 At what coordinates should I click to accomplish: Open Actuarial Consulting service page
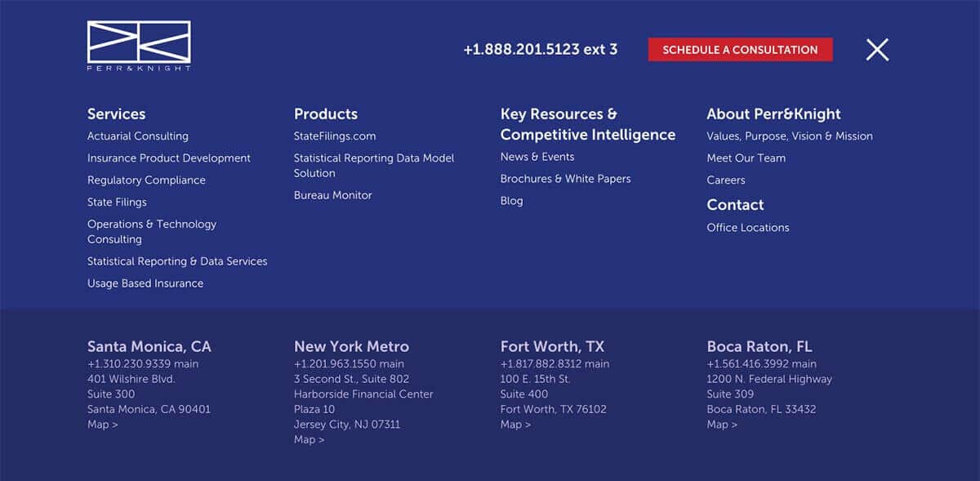138,136
